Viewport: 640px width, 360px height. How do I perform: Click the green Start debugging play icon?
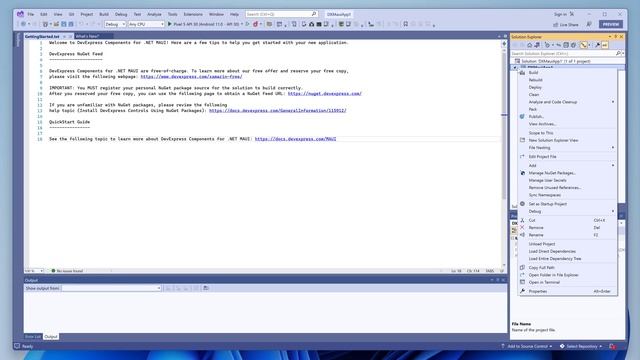170,24
